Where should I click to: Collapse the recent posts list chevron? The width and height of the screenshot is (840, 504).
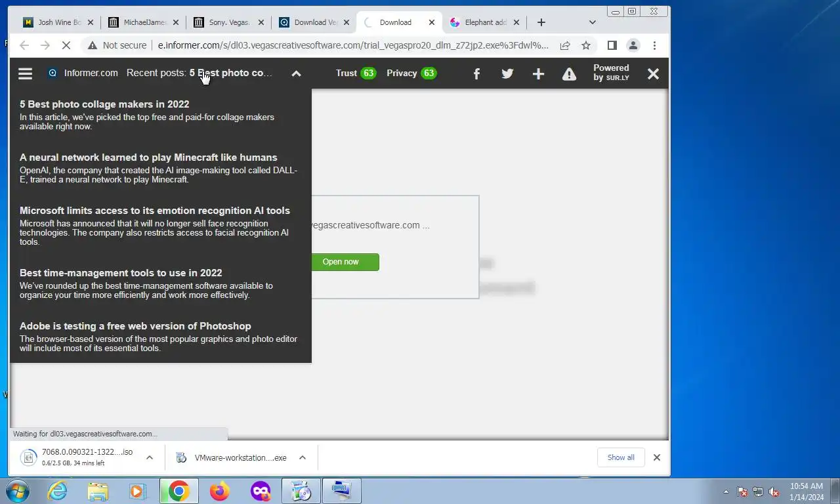(296, 73)
